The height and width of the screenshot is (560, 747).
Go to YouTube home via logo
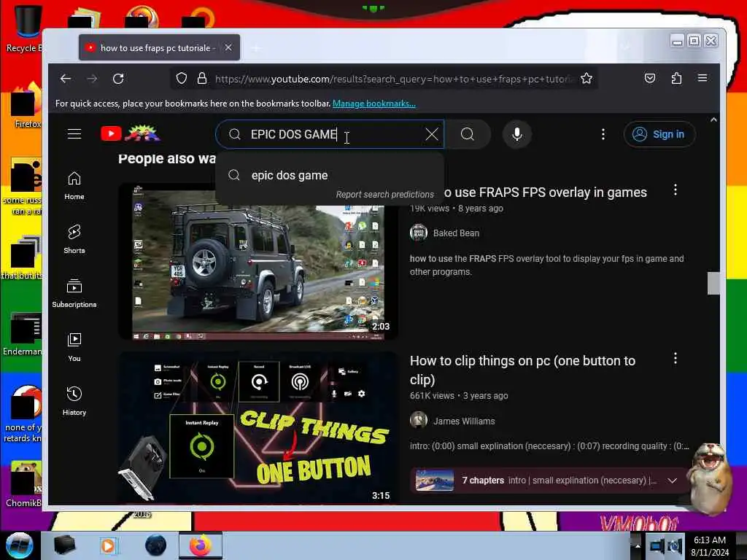click(130, 134)
